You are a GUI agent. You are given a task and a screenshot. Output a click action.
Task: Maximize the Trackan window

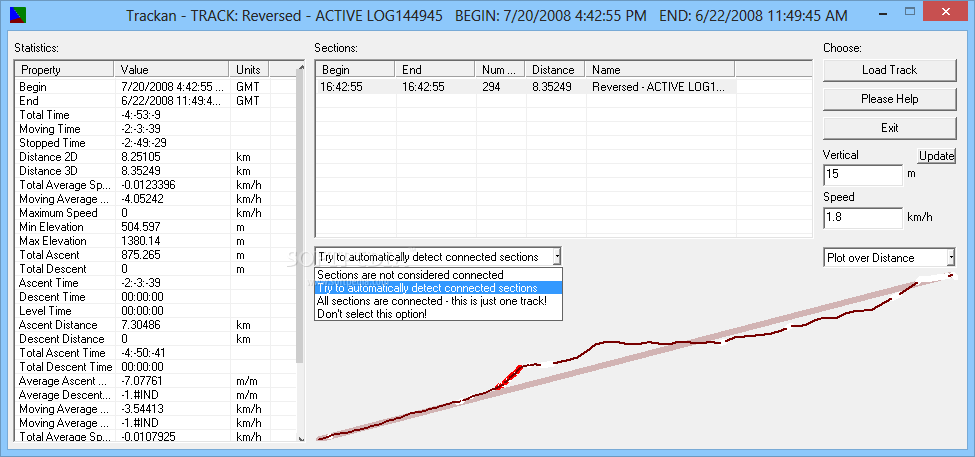(x=910, y=12)
